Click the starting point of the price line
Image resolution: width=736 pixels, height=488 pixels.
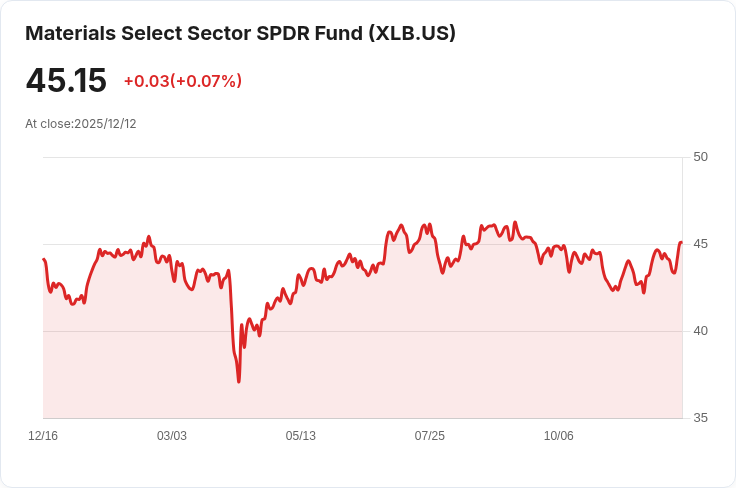click(44, 259)
